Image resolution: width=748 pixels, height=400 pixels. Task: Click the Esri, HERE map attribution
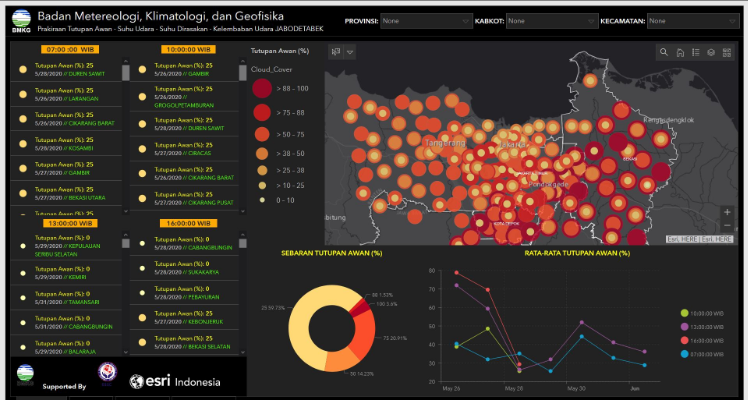(x=699, y=239)
